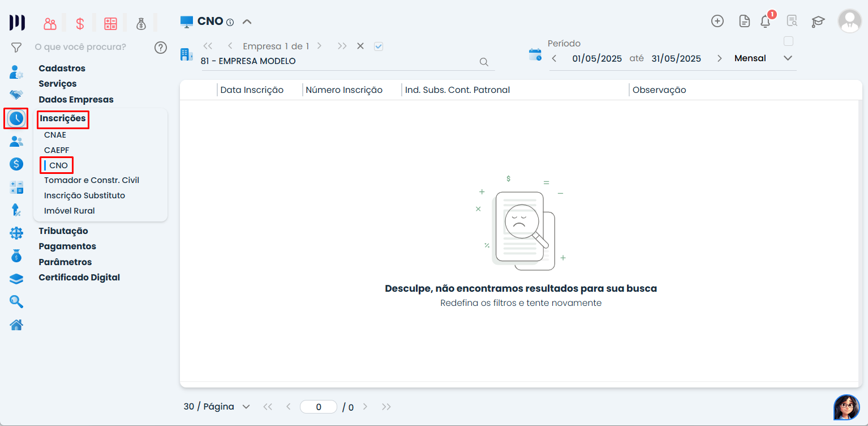Click the company search field for EMPRESA MODELO
868x426 pixels.
[x=340, y=61]
